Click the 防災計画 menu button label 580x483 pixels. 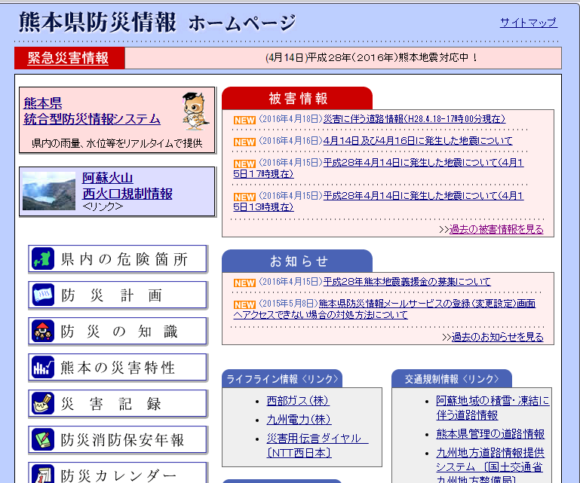pyautogui.click(x=112, y=295)
